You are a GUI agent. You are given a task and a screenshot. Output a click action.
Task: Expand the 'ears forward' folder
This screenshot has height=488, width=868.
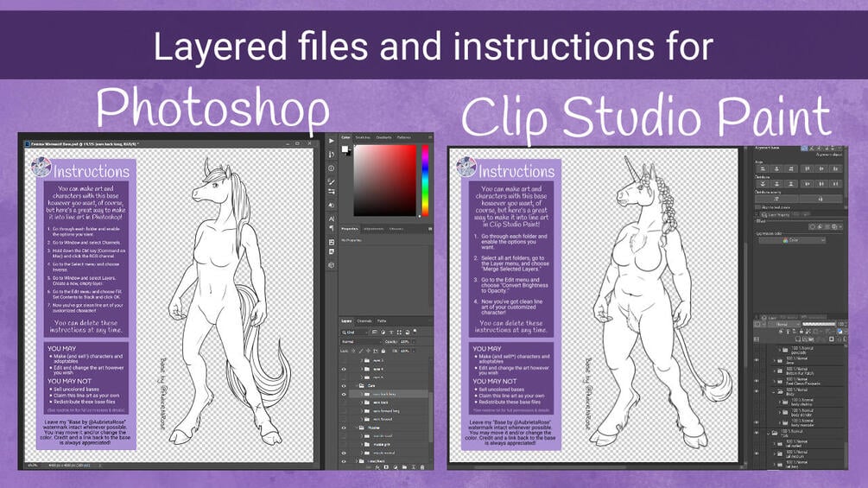(x=362, y=420)
